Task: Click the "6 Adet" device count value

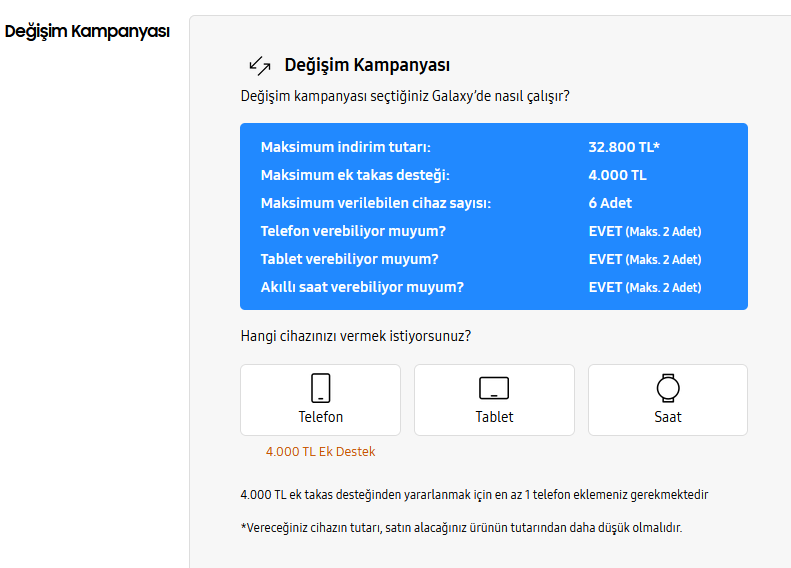Action: pos(610,203)
